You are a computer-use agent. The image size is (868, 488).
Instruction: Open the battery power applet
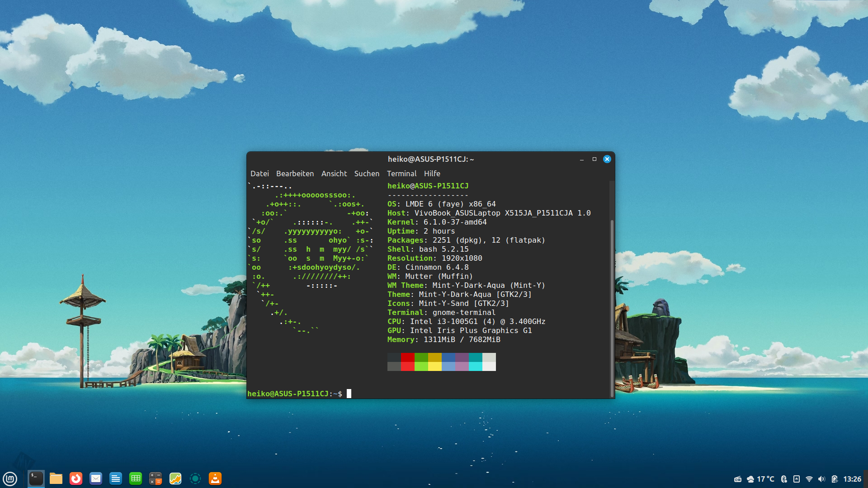[835, 479]
